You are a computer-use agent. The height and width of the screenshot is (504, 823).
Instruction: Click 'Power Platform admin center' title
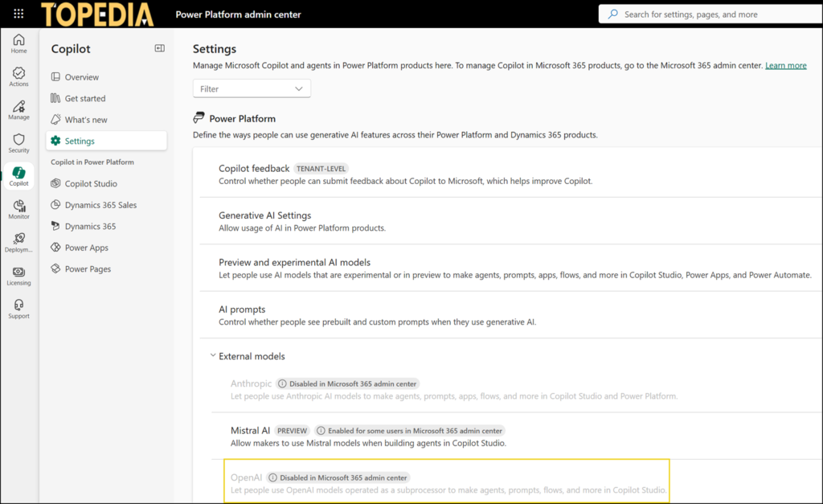(x=238, y=14)
